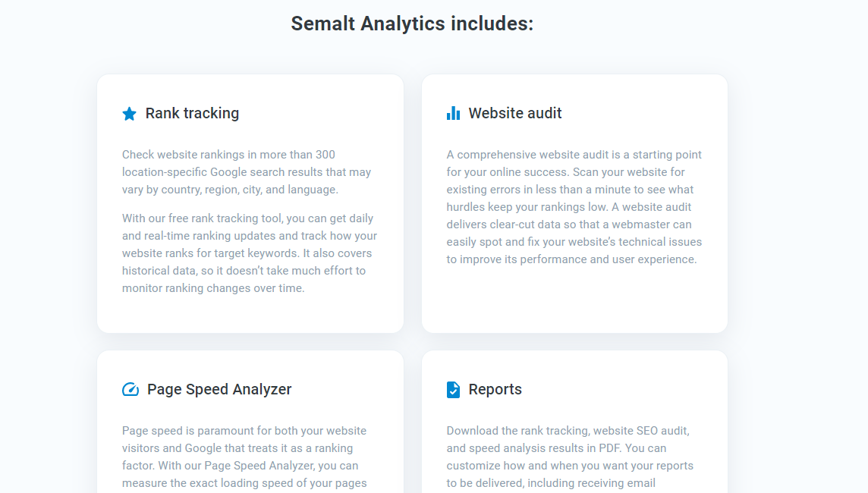Click the paragraph starting 'Check website rankings'
This screenshot has height=493, width=868.
(x=247, y=172)
